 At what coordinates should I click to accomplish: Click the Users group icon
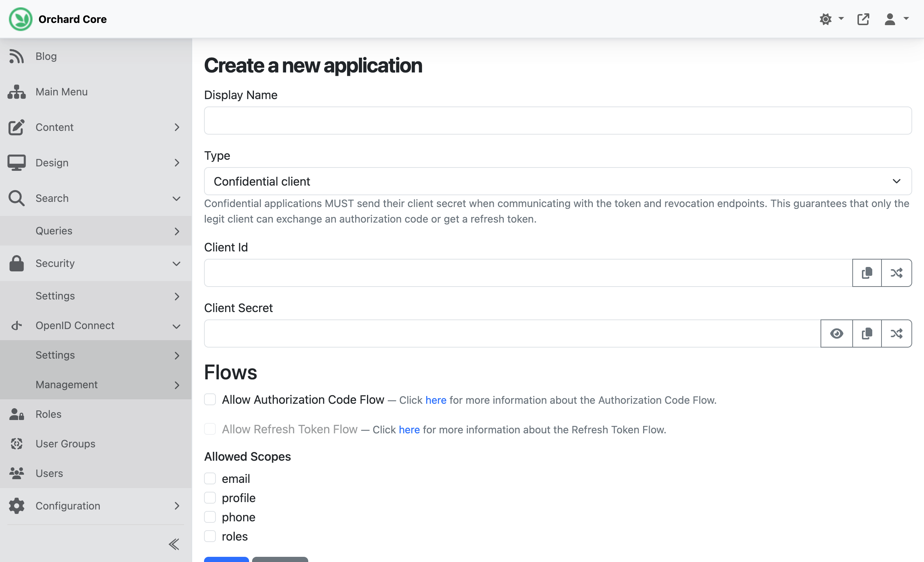point(17,474)
